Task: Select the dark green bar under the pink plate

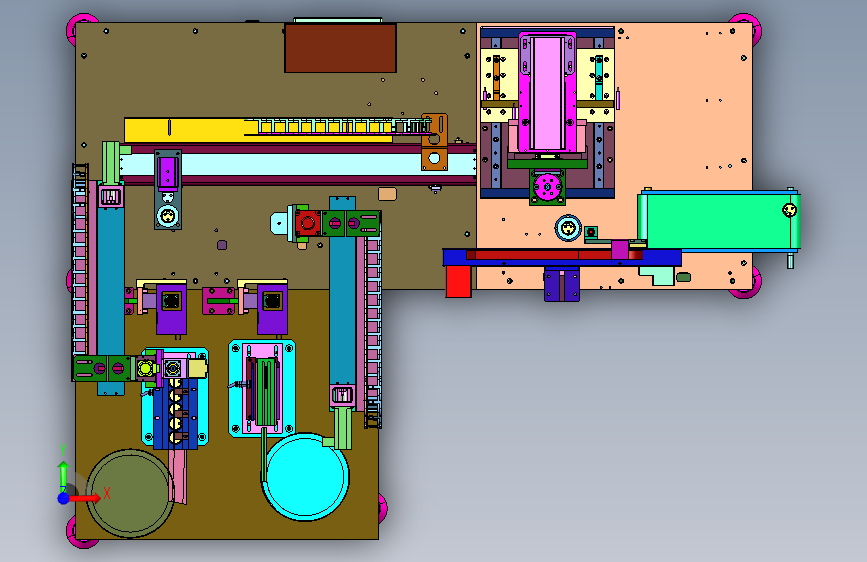Action: pyautogui.click(x=547, y=164)
